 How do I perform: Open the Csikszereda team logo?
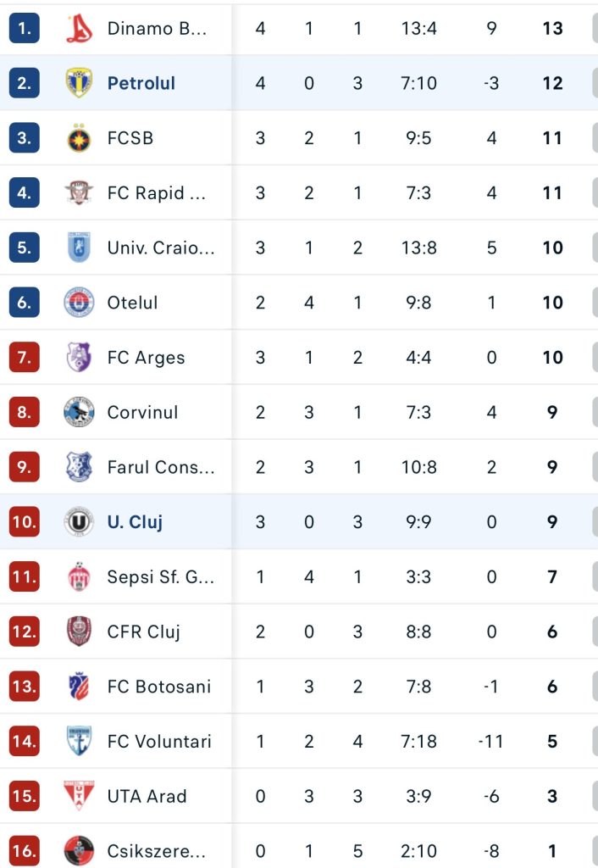point(79,851)
